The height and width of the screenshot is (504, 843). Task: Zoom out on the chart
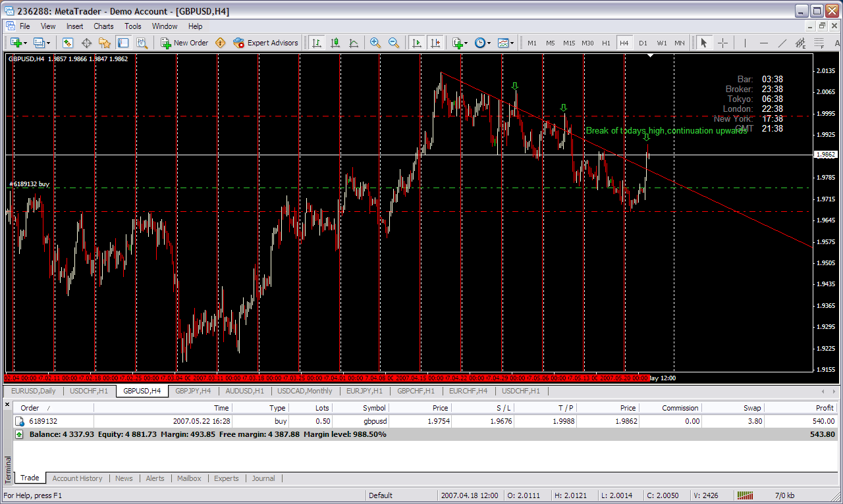tap(394, 43)
